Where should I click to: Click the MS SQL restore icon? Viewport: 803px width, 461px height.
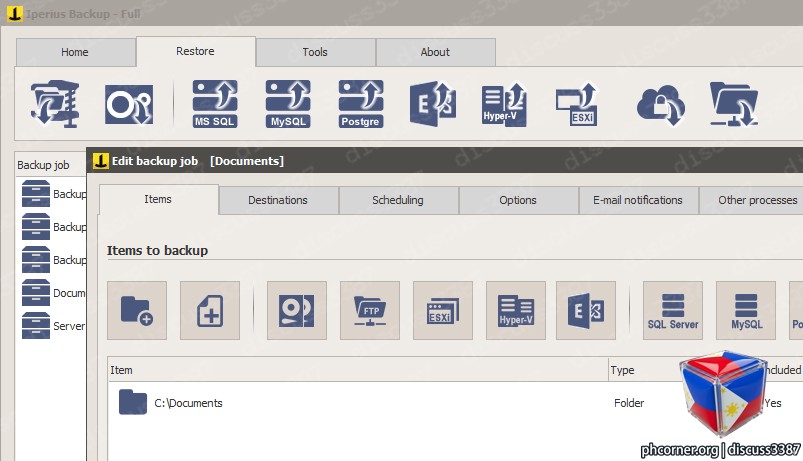215,104
